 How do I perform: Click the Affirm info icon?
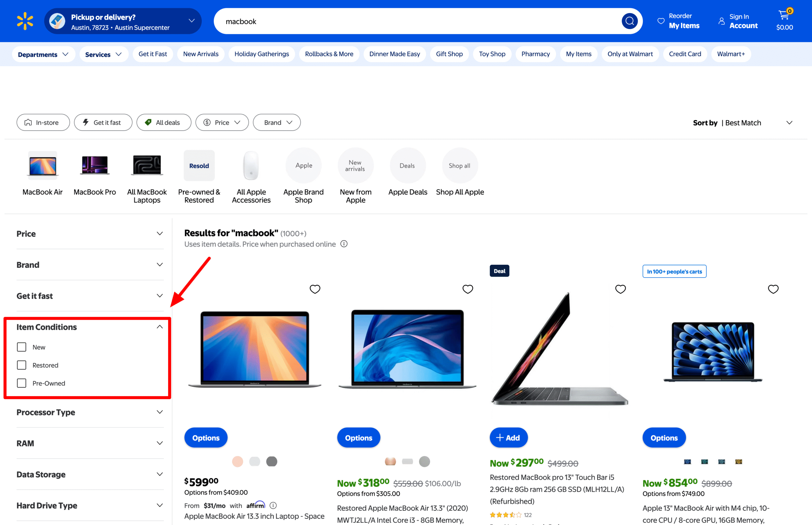coord(273,505)
